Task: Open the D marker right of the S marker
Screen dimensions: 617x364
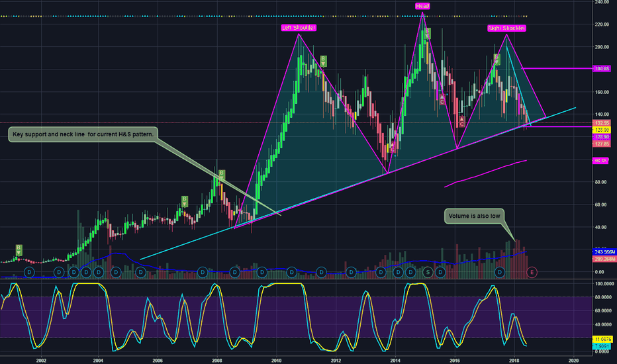Action: (440, 272)
